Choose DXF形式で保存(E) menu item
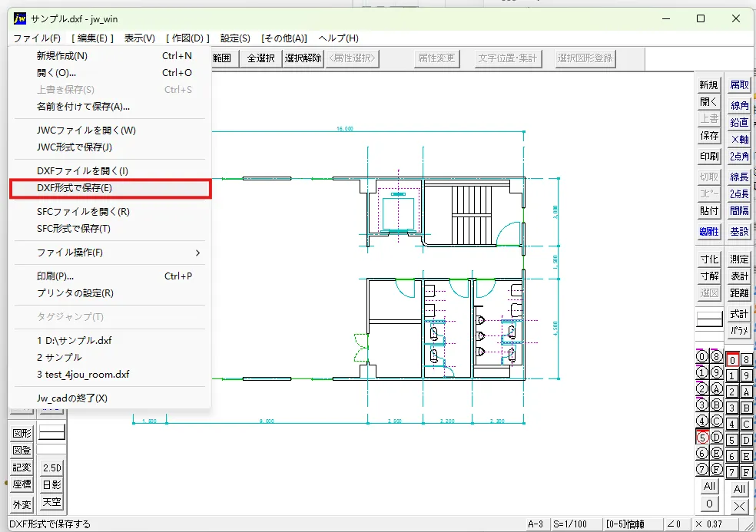756x532 pixels. coord(109,188)
